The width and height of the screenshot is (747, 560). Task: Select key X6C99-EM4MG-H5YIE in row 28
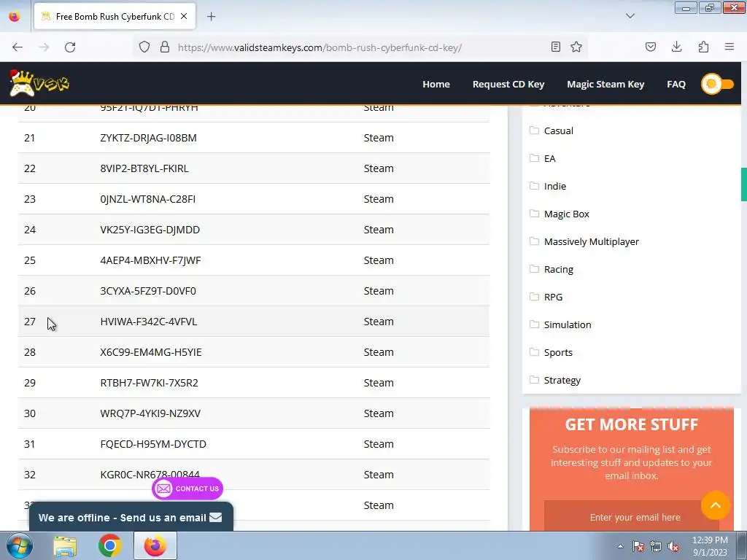(x=151, y=352)
